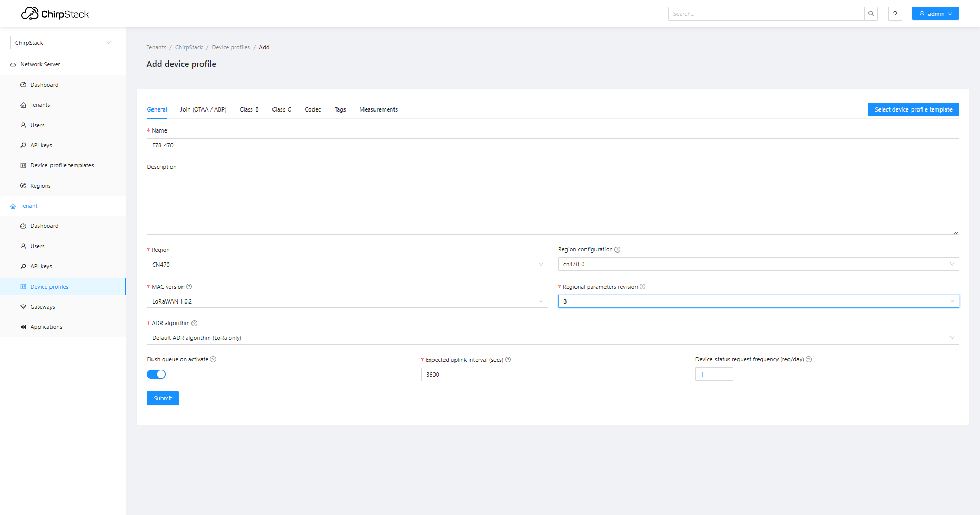Click the Name input field

(552, 145)
